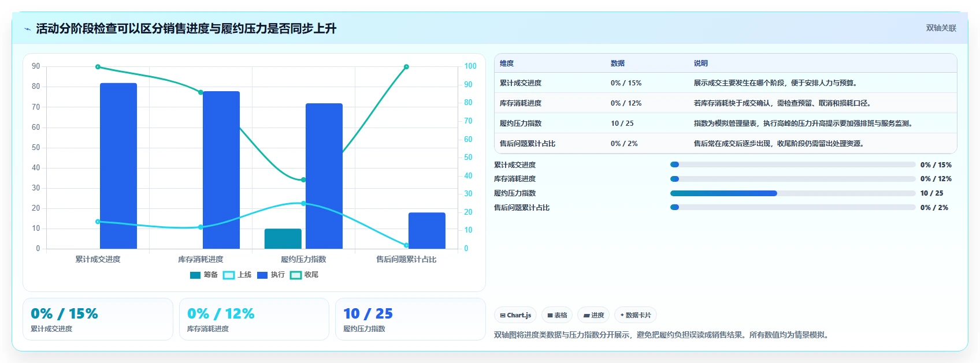Click table cell 累计成交进度
This screenshot has width=980, height=363.
click(521, 83)
